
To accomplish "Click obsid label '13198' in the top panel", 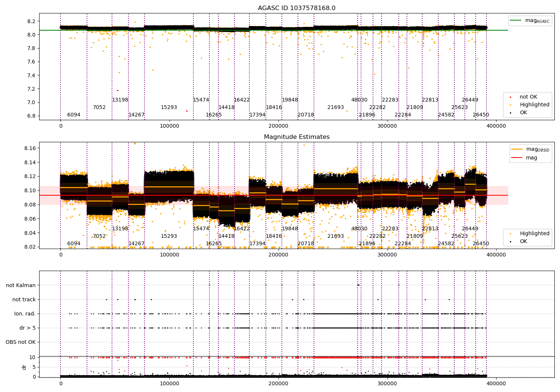I will click(120, 100).
